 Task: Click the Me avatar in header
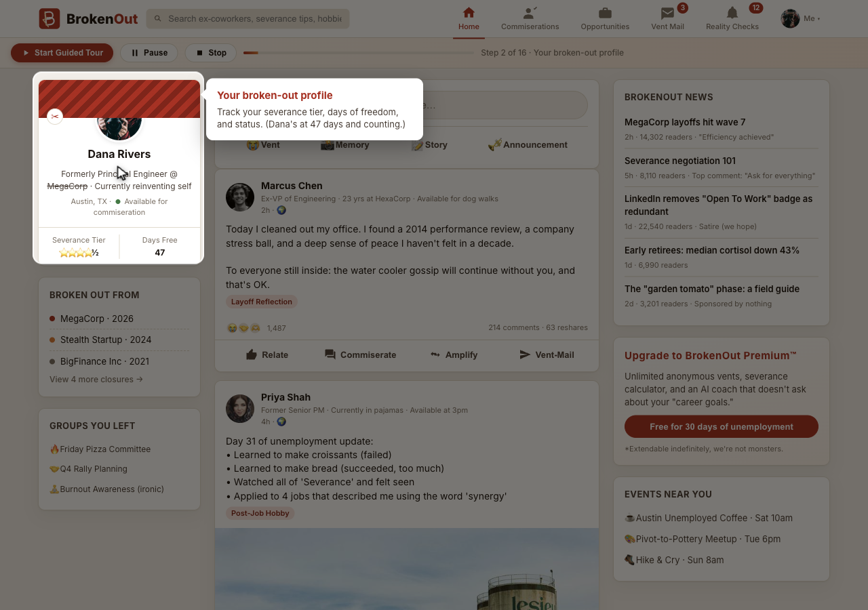pos(791,18)
